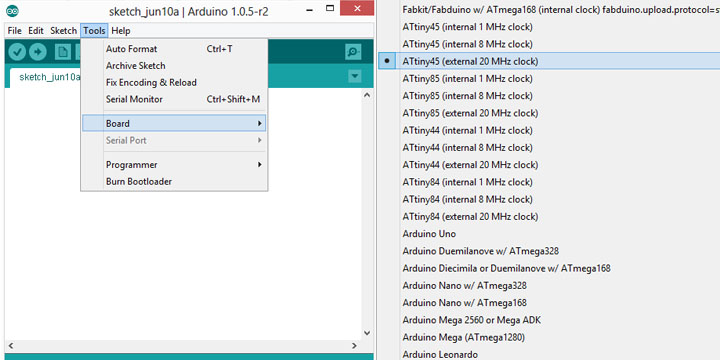Click the Programmer menu entry
Screen dimensions: 720x360
174,164
